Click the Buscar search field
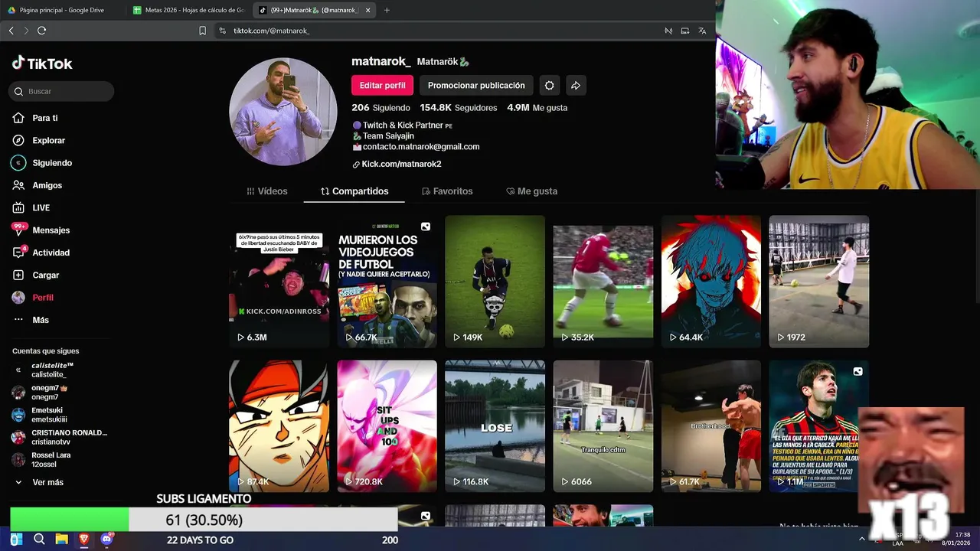This screenshot has height=551, width=980. pyautogui.click(x=61, y=91)
